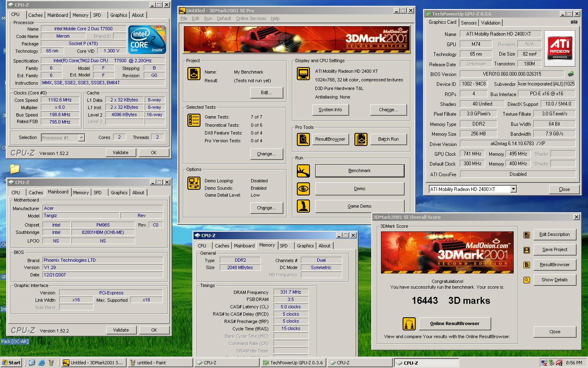Click the 16443 3D marks score text

point(451,301)
